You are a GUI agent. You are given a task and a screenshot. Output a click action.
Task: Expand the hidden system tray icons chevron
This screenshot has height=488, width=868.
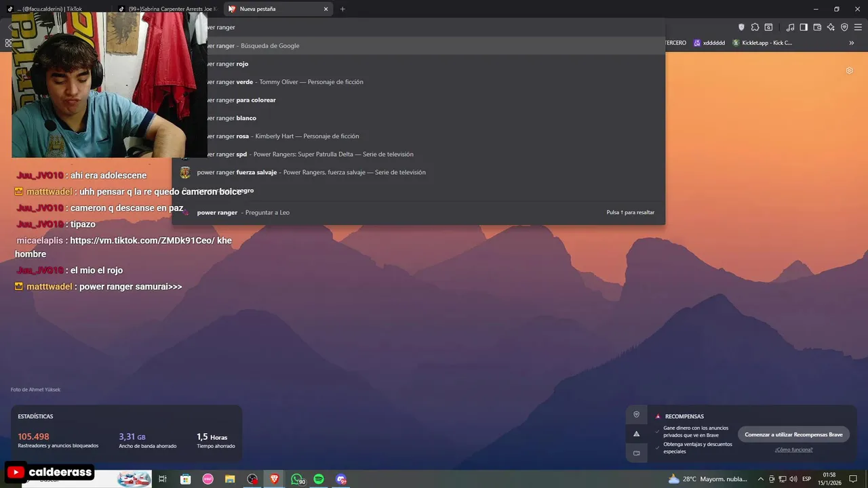coord(761,479)
